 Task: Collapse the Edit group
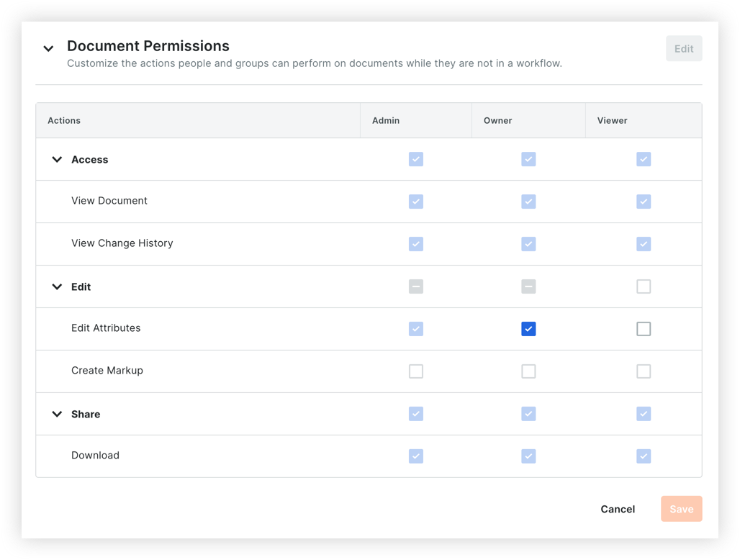(57, 286)
